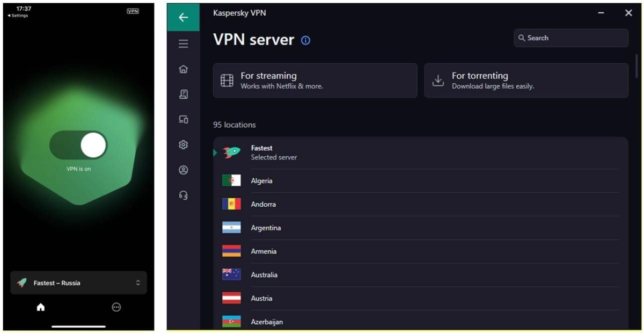The image size is (644, 333).
Task: Select the For torrenting server option
Action: [526, 81]
